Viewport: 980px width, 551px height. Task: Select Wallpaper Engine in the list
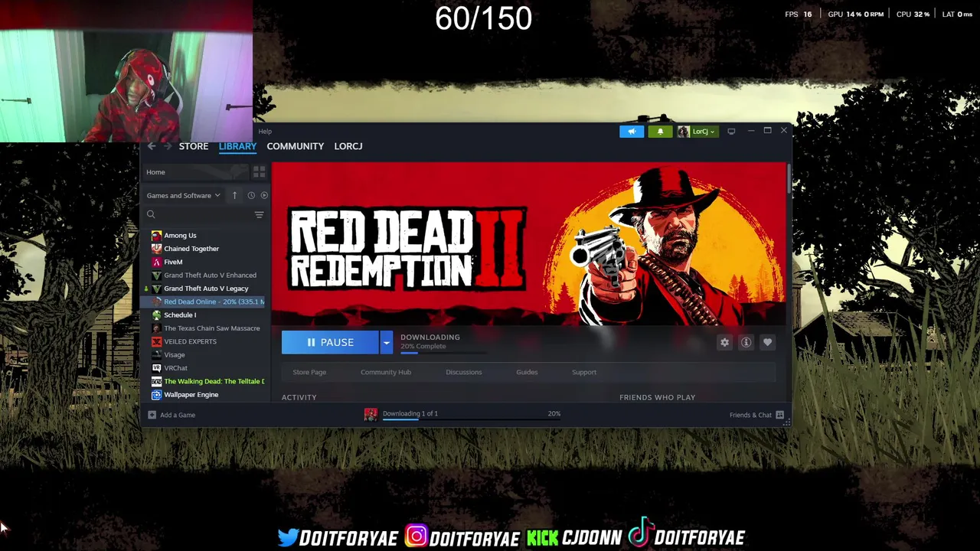(191, 395)
